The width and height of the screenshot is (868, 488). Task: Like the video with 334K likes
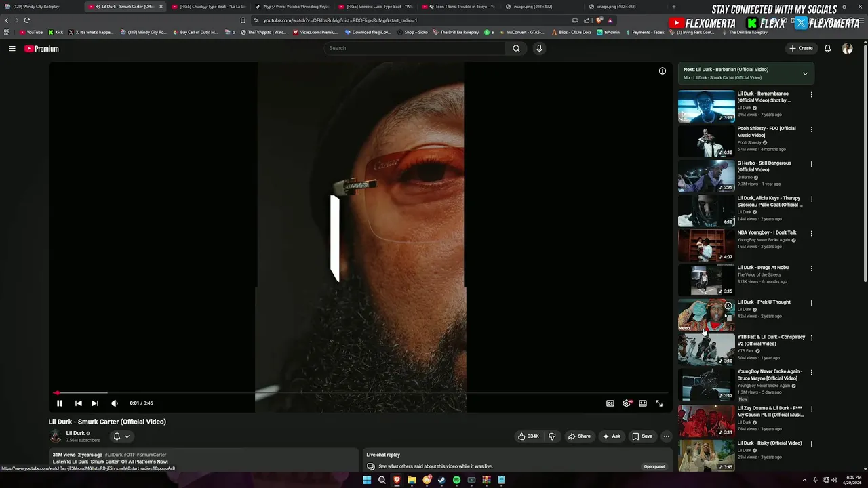[528, 436]
